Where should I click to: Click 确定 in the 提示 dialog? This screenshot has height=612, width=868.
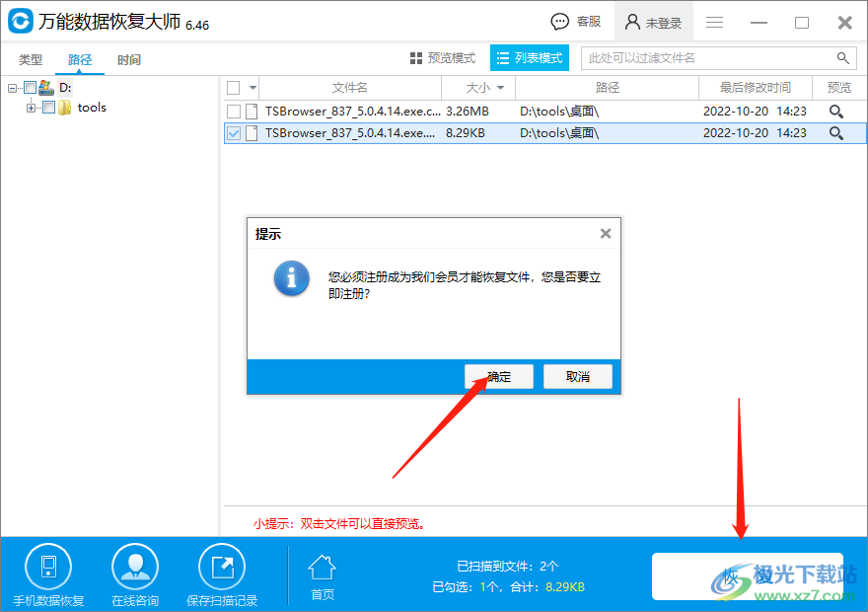(499, 377)
